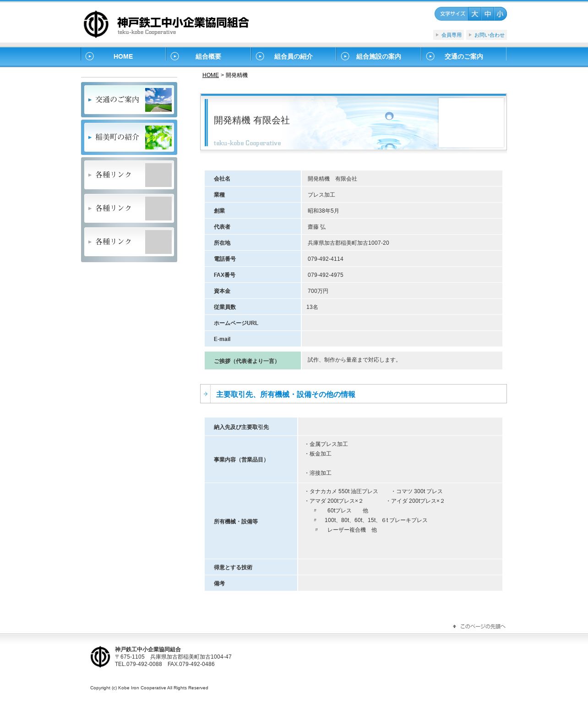
Task: Click footer phone TEL.079-492-0088 text
Action: coord(138,664)
